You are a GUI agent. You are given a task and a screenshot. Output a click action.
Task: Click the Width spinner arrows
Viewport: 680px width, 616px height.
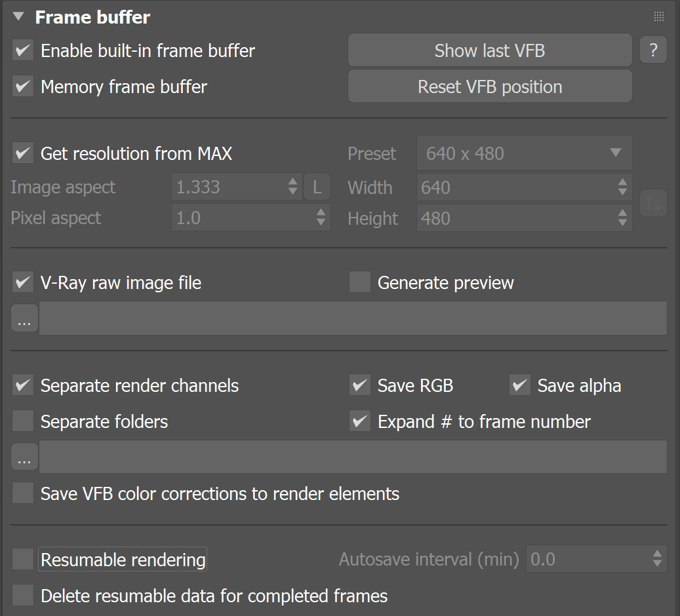(x=622, y=187)
